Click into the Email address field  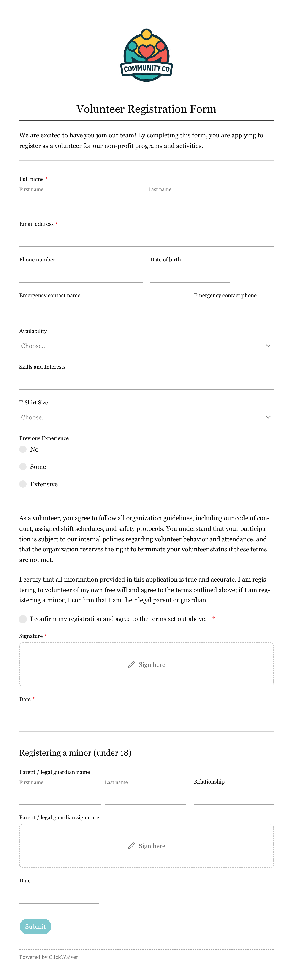tap(146, 239)
